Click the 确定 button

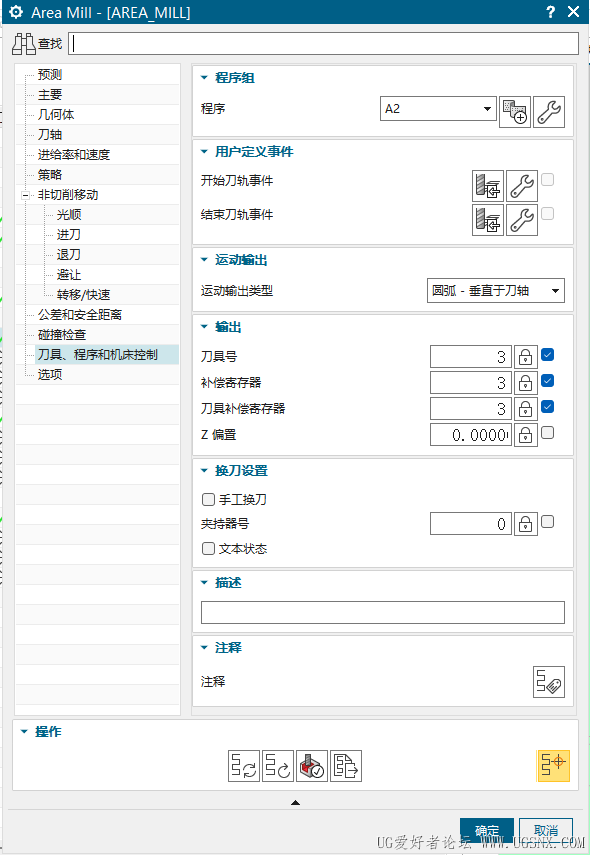pos(487,830)
